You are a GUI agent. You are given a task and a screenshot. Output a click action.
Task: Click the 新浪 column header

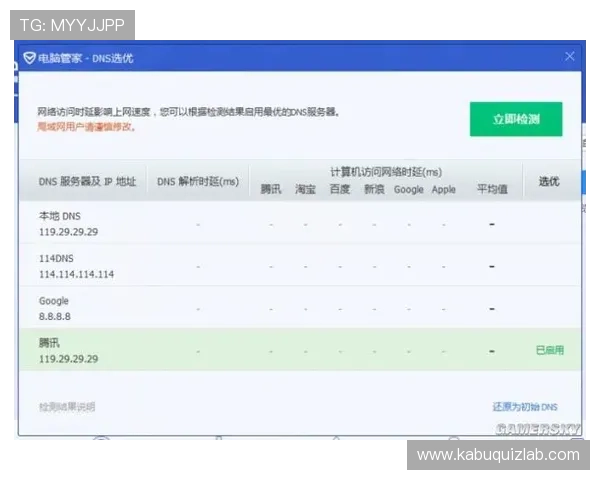pos(374,189)
